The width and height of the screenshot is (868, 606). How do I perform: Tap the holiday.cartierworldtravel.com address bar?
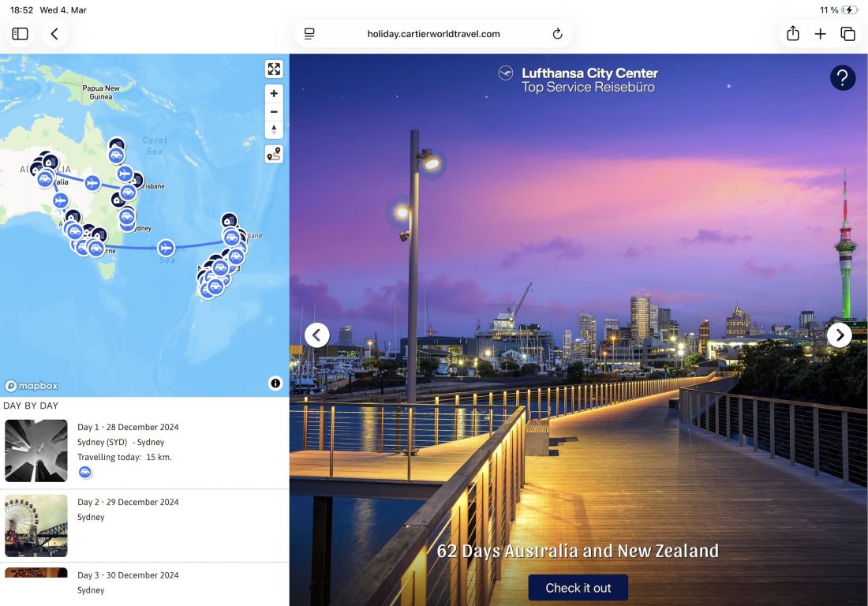coord(433,34)
